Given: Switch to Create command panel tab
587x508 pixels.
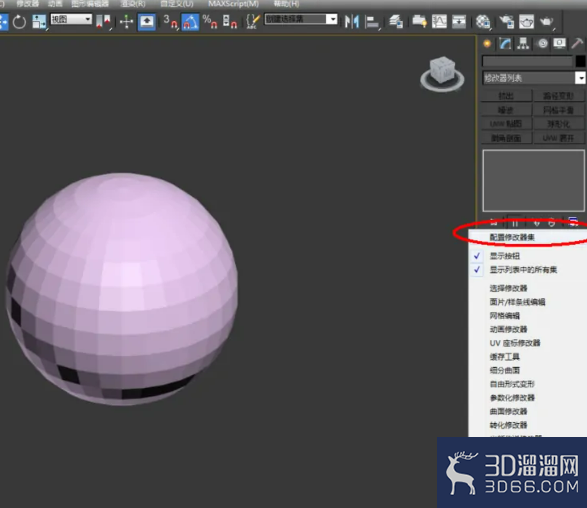Looking at the screenshot, I should [x=487, y=44].
